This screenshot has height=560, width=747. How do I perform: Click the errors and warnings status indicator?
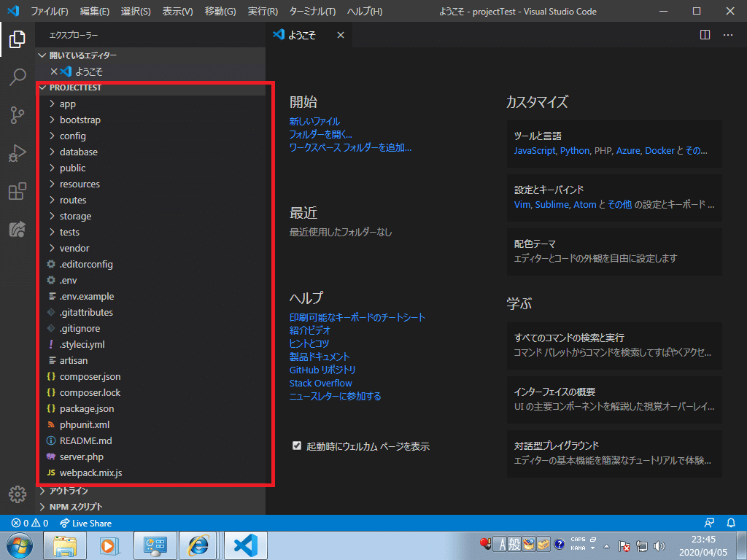pyautogui.click(x=30, y=523)
